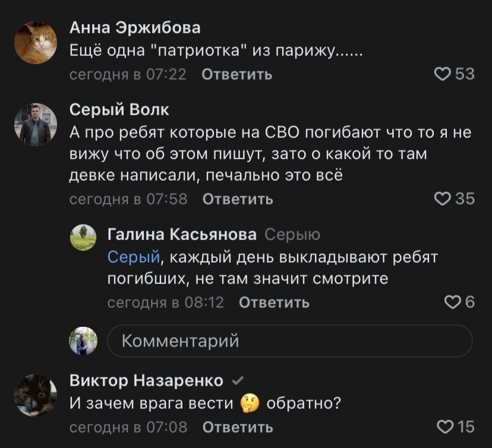Open Галина Касьянова's profile name link
Image resolution: width=492 pixels, height=448 pixels.
click(x=182, y=235)
